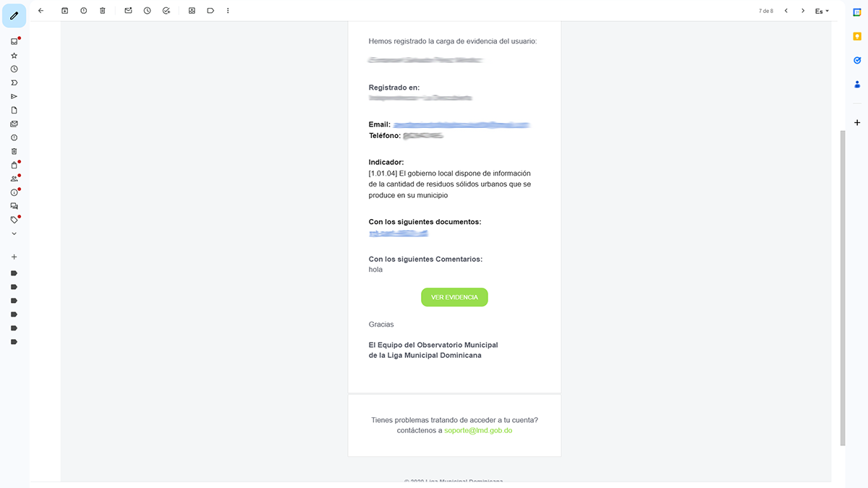Screen dimensions: 868x488
Task: Open the Inbox folder in sidebar
Action: tap(14, 41)
